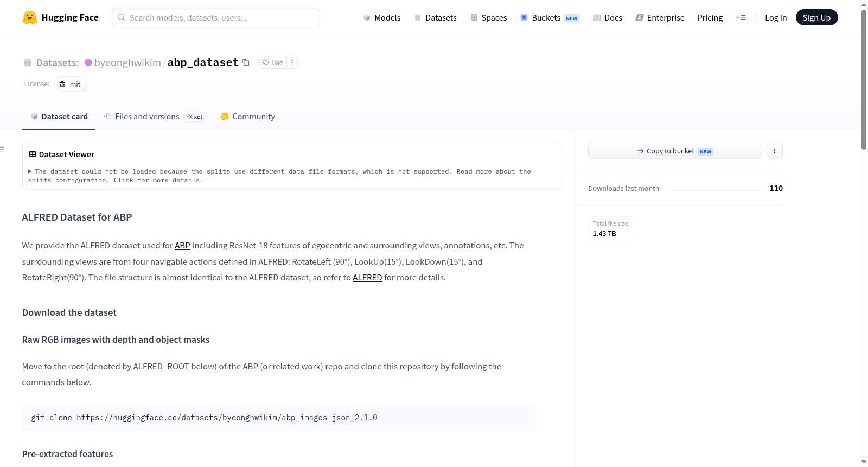The height and width of the screenshot is (467, 868).
Task: Toggle the table of contents sidebar icon
Action: pyautogui.click(x=2, y=149)
